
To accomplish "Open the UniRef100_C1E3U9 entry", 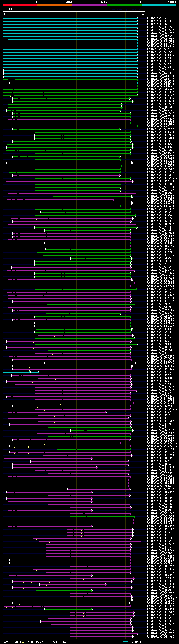I will pos(161,86).
